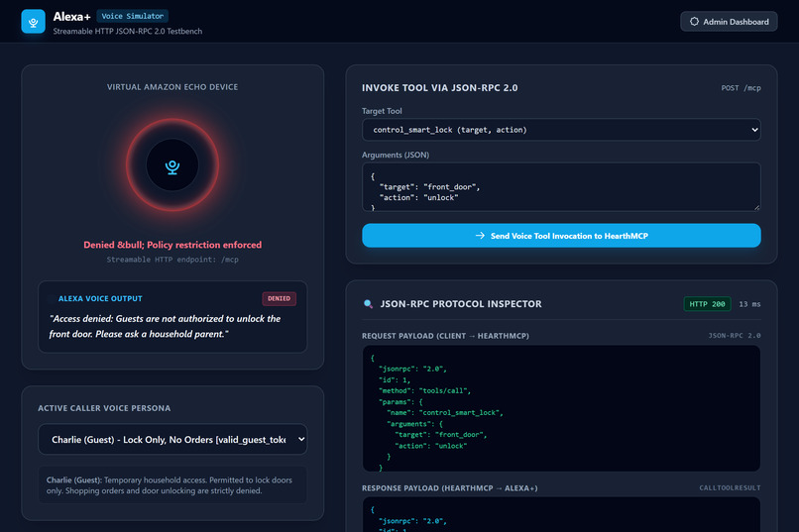Click the DENIED status badge
This screenshot has height=532, width=799.
click(279, 299)
